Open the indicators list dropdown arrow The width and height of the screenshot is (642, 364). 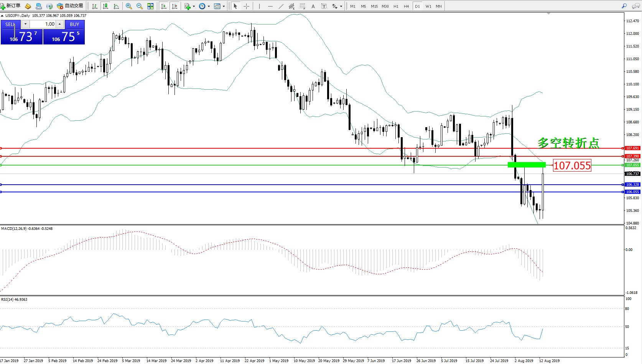click(x=194, y=6)
